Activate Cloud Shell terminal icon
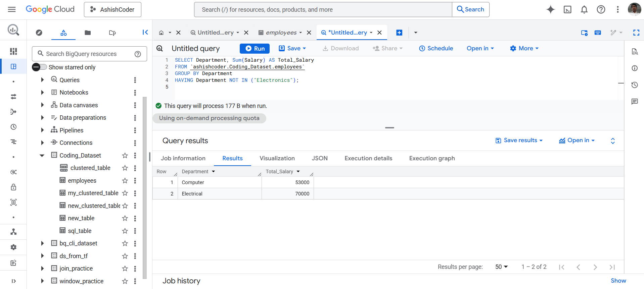This screenshot has width=644, height=289. (x=567, y=9)
